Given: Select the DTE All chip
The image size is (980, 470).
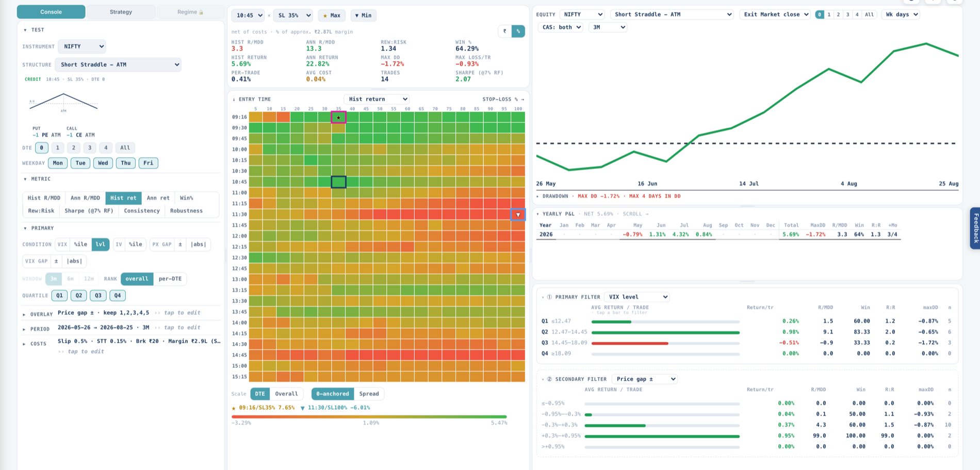Looking at the screenshot, I should point(125,148).
